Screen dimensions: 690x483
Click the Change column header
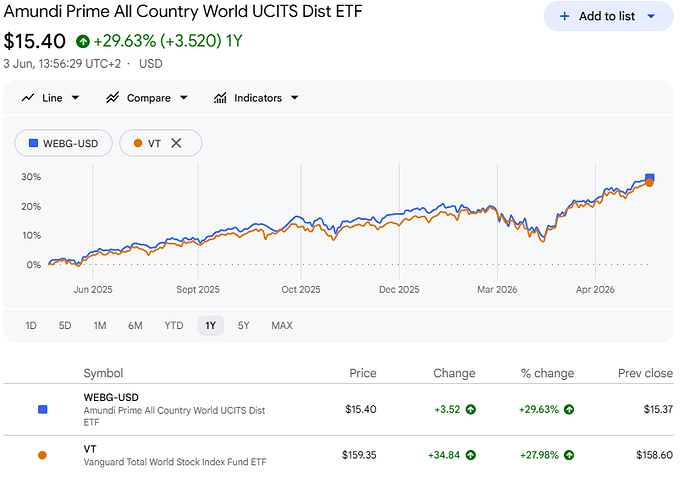(x=454, y=373)
